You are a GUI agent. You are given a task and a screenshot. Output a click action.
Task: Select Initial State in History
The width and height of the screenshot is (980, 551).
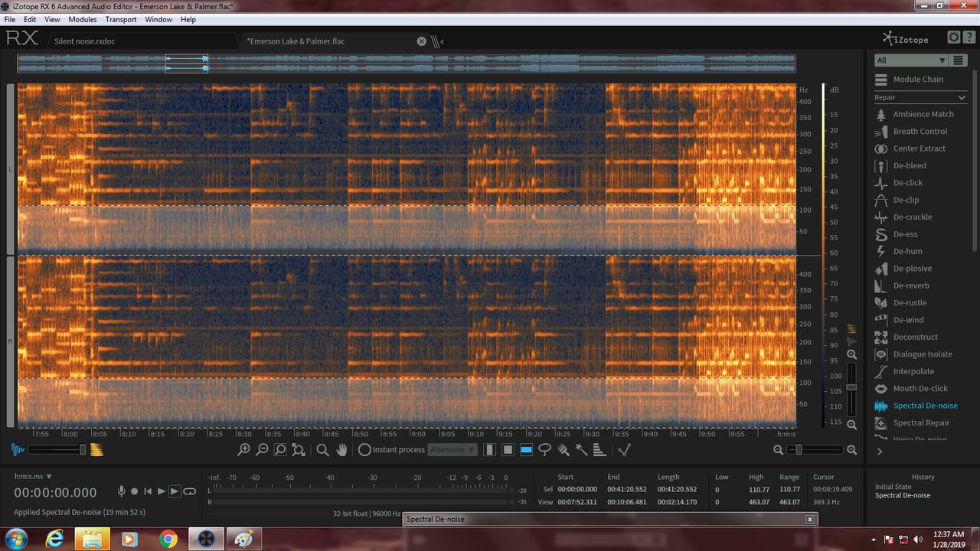[x=893, y=487]
